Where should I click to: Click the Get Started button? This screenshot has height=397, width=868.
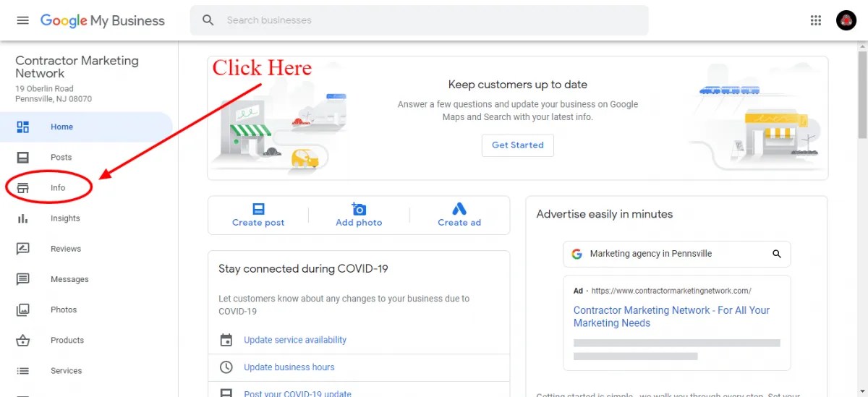pos(518,145)
